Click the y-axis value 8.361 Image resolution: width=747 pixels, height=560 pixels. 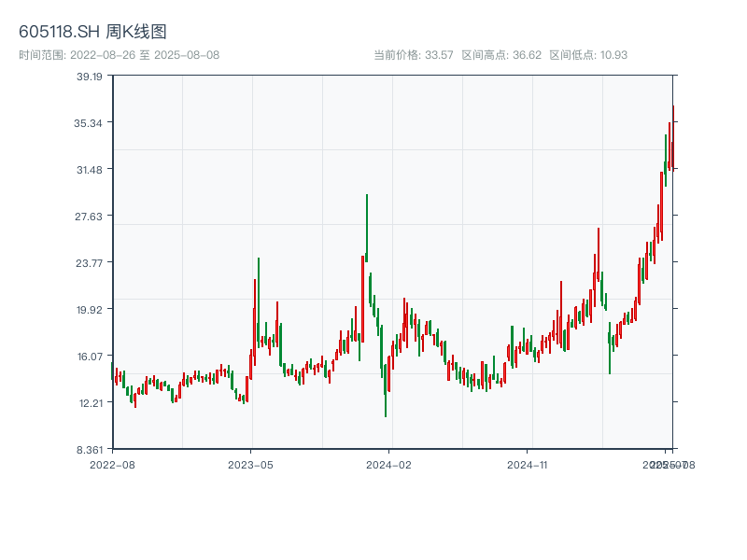(x=90, y=450)
